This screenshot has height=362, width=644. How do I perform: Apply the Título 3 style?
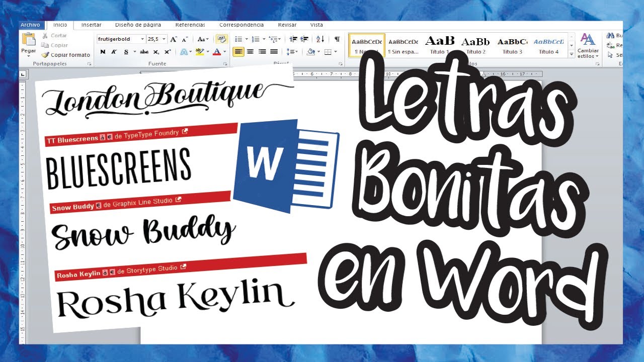pos(512,45)
